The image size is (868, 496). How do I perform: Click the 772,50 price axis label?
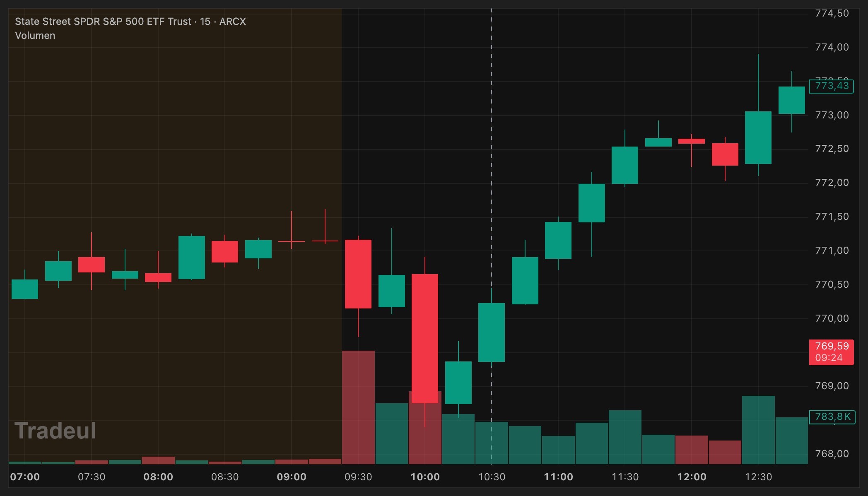point(832,149)
